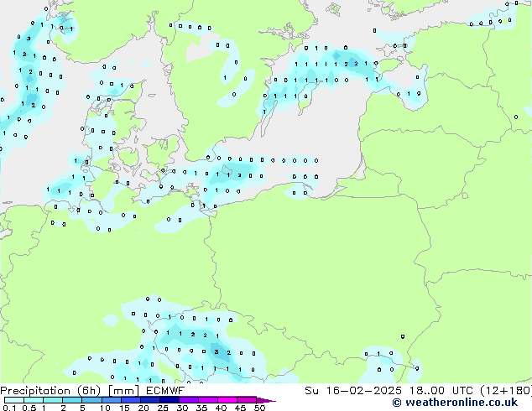The width and height of the screenshot is (532, 411).
Task: Click the '[mm]' unit label
Action: click(123, 391)
